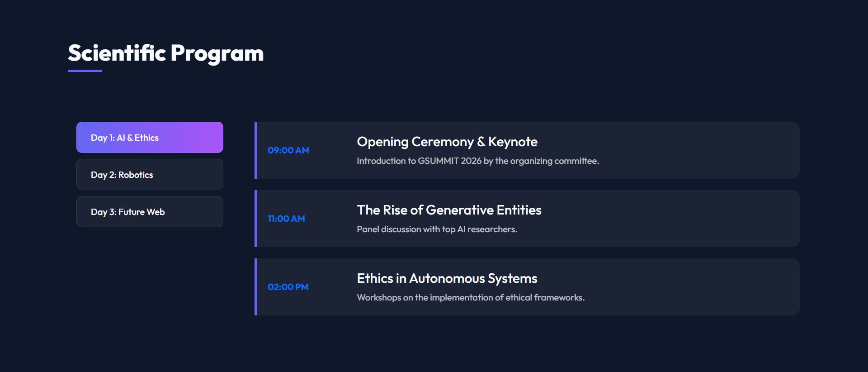Click the Panel discussion description text
868x372 pixels.
(437, 229)
